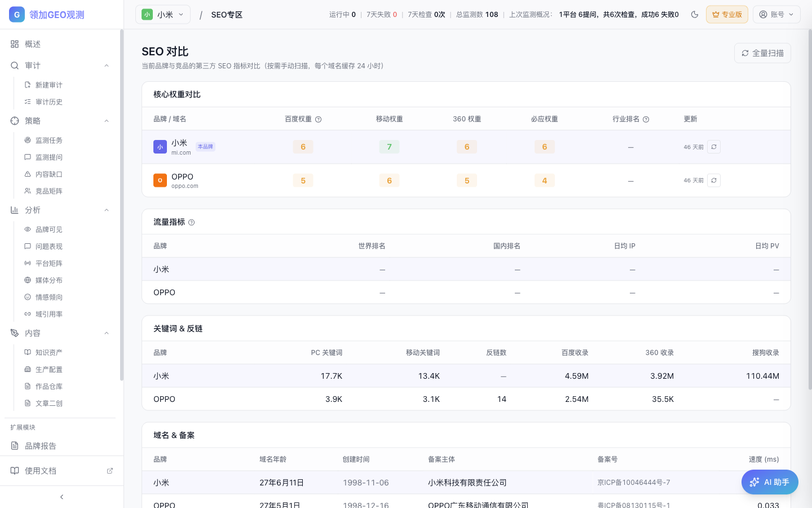Open 审计历史 in the sidebar

point(48,102)
